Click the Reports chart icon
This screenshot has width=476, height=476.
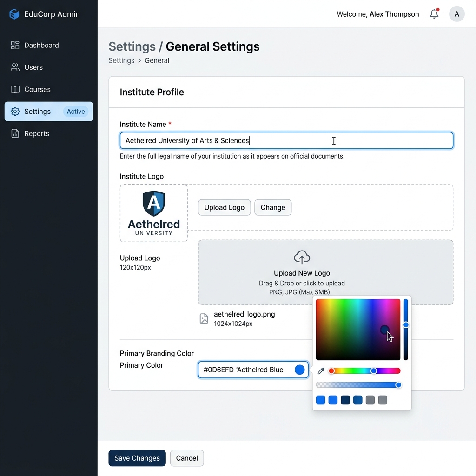(15, 133)
